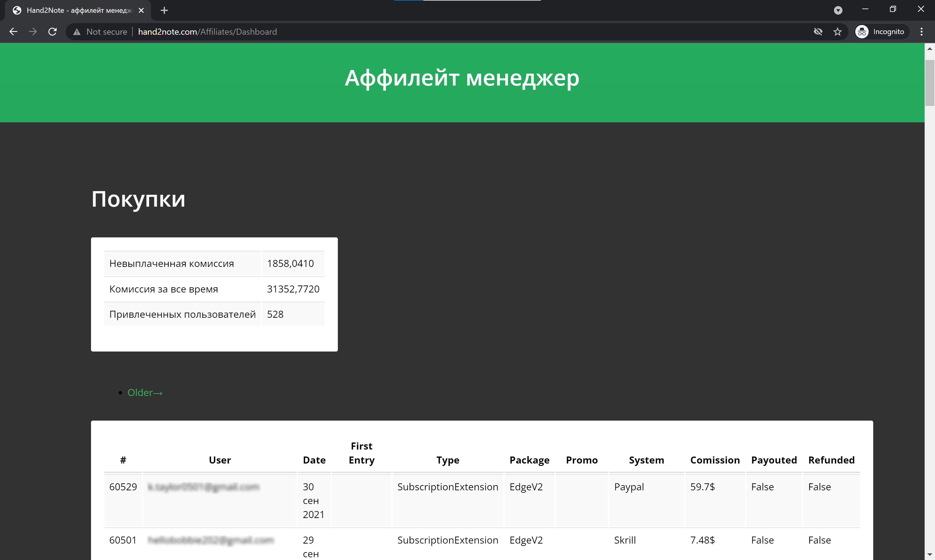The width and height of the screenshot is (935, 560).
Task: Close the Hand2Note tab
Action: point(141,11)
